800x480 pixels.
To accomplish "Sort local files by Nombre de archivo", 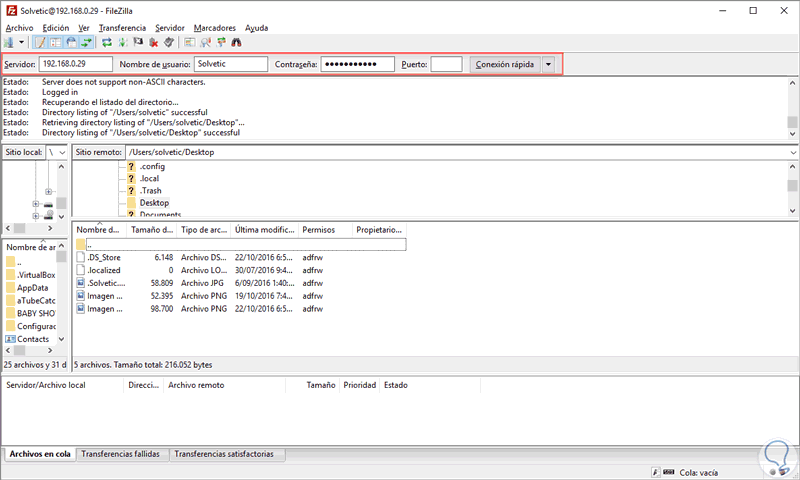I will coord(31,247).
